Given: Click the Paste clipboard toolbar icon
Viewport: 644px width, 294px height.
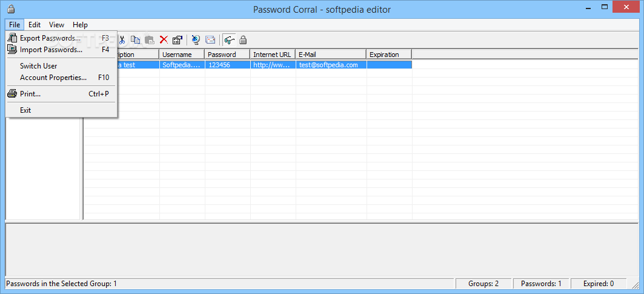Looking at the screenshot, I should [x=150, y=40].
